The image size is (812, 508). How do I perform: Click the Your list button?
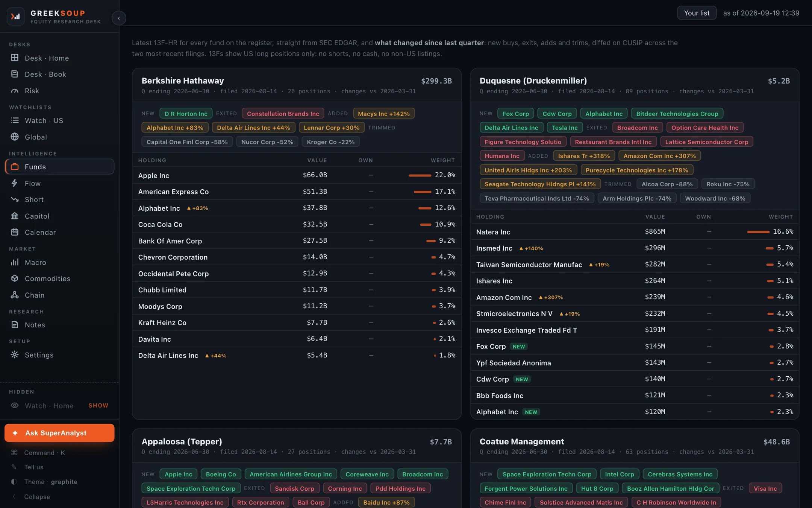coord(697,13)
